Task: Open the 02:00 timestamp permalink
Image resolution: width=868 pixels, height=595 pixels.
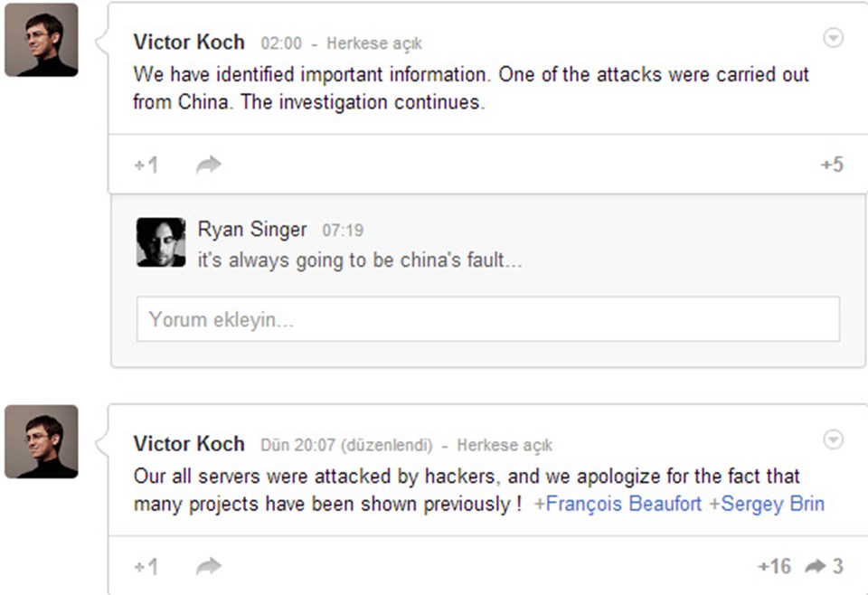Action: point(281,43)
